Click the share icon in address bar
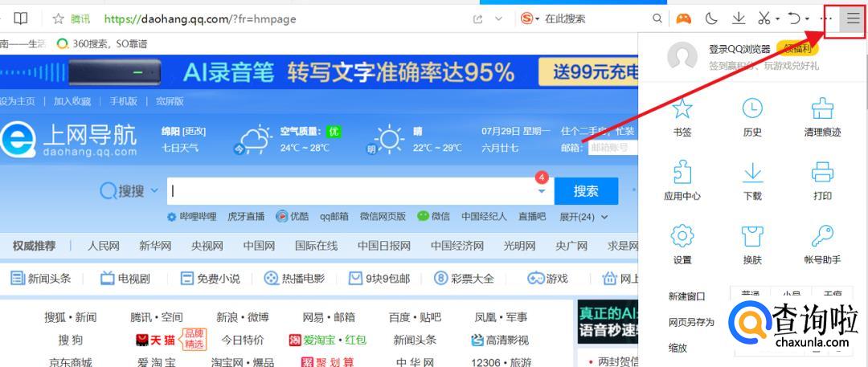868x367 pixels. (x=477, y=18)
